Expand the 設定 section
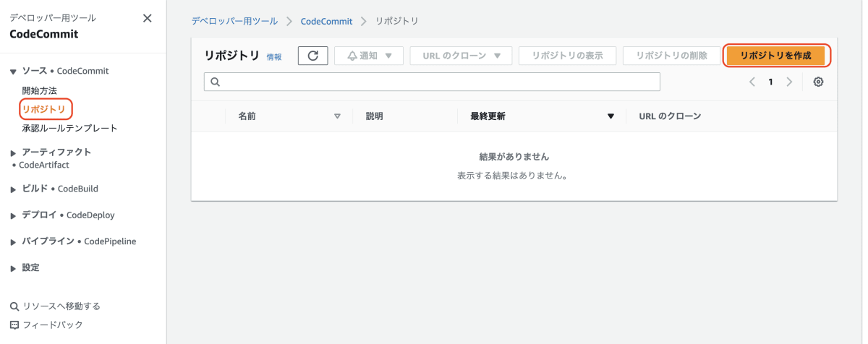This screenshot has width=868, height=344. (x=13, y=268)
